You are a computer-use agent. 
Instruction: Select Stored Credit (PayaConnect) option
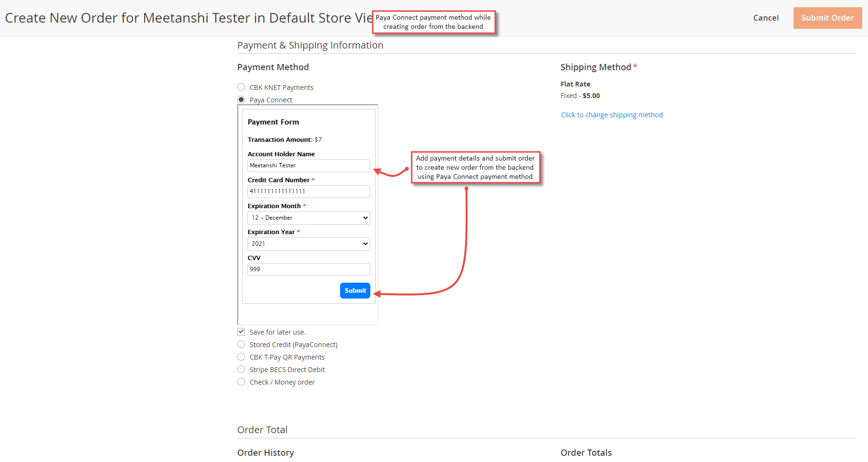tap(241, 344)
